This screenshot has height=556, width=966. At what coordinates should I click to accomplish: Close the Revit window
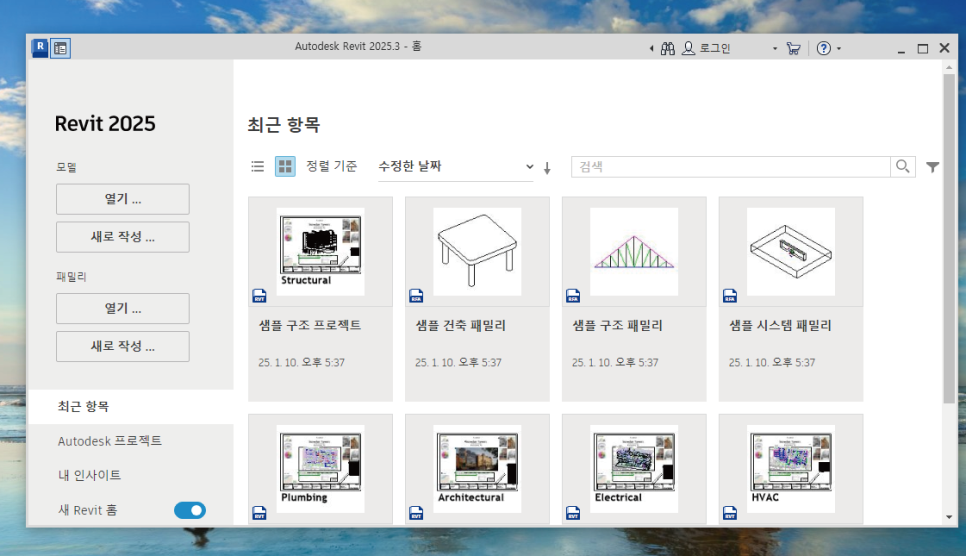pyautogui.click(x=944, y=48)
